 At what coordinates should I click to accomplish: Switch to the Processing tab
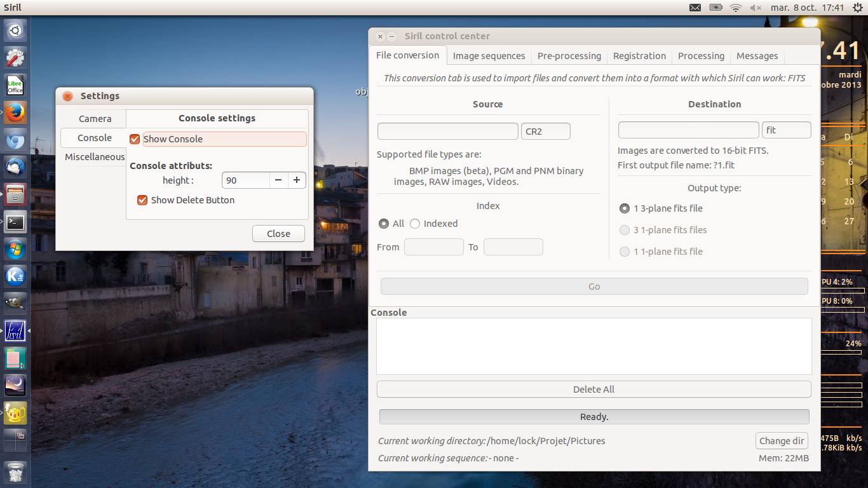701,56
